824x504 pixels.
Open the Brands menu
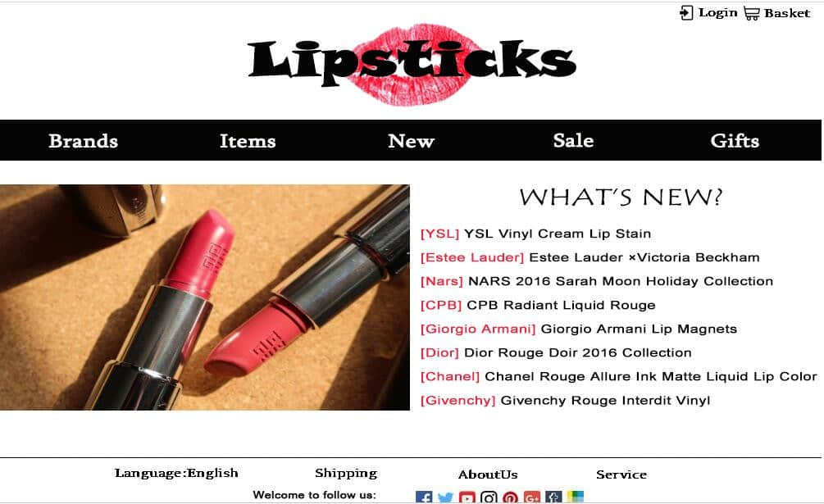pos(83,141)
